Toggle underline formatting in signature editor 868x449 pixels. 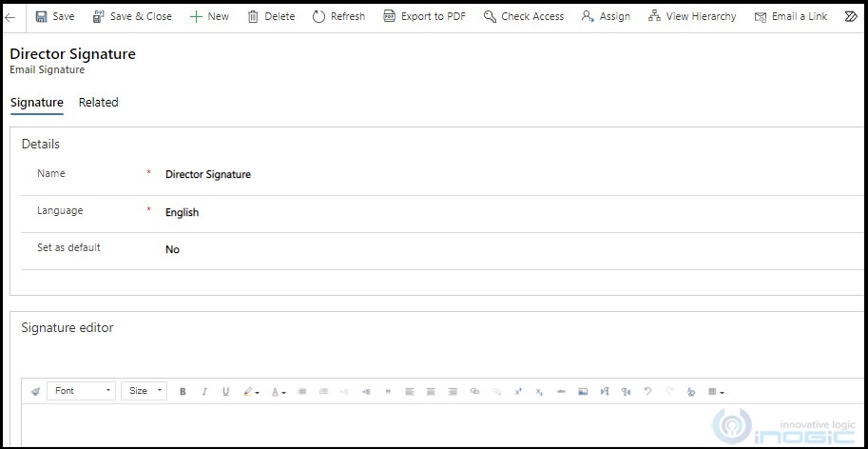[225, 391]
